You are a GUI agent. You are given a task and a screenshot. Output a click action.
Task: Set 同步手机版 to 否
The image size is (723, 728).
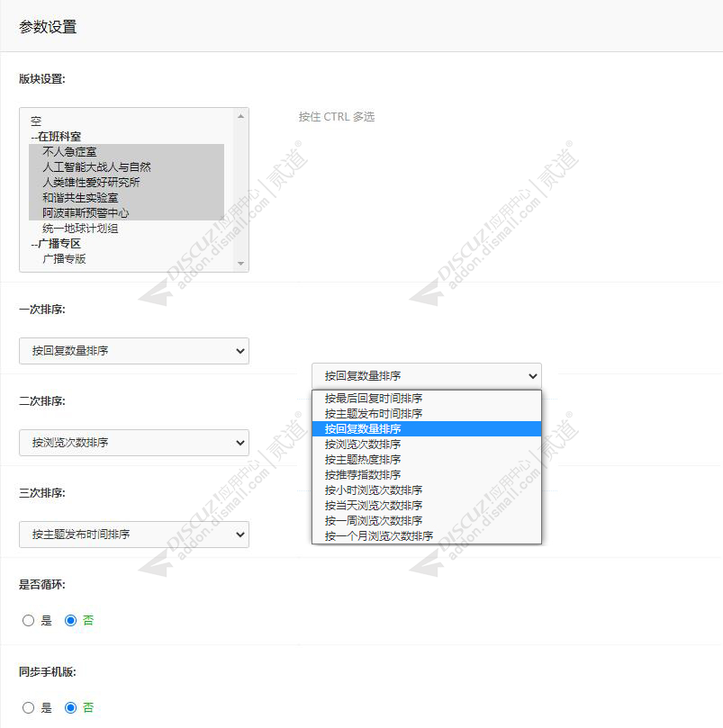click(x=70, y=708)
